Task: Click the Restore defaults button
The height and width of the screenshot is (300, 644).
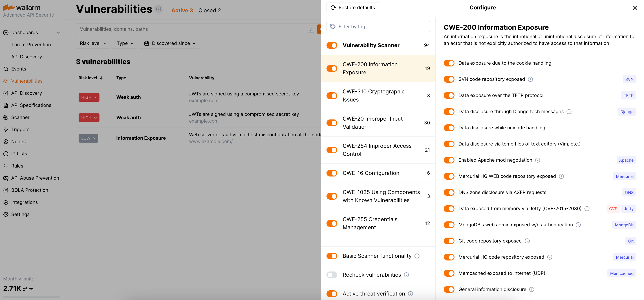Action: coord(353,7)
